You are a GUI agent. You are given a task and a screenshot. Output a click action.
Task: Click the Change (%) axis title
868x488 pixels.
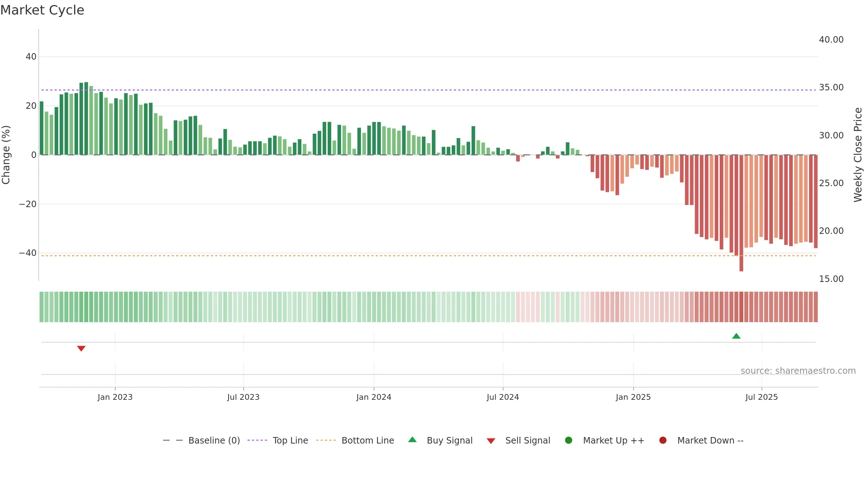click(6, 155)
